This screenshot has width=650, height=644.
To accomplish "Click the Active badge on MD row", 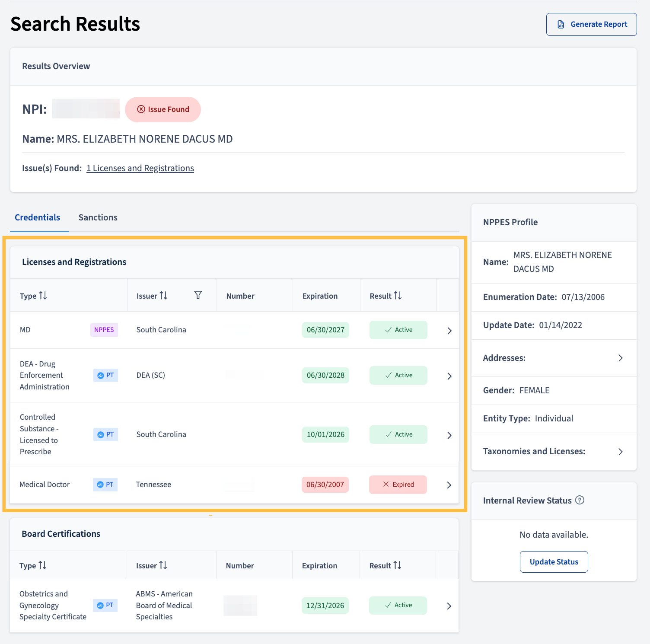I will pyautogui.click(x=398, y=330).
